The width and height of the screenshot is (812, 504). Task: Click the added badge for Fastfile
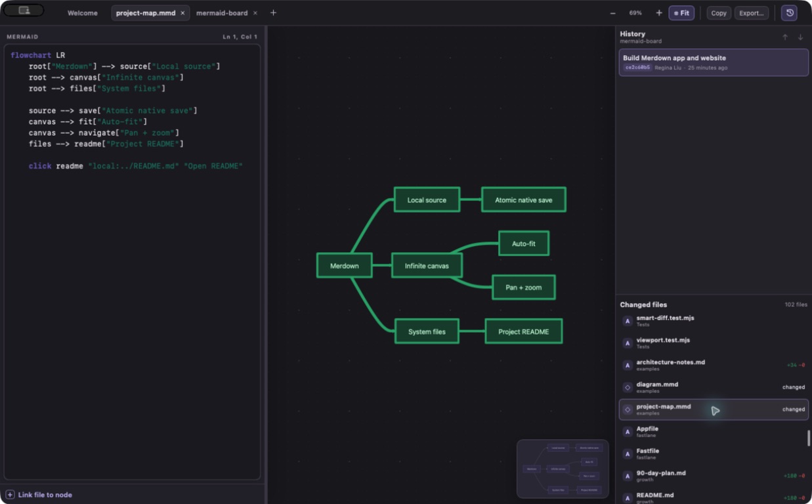628,454
